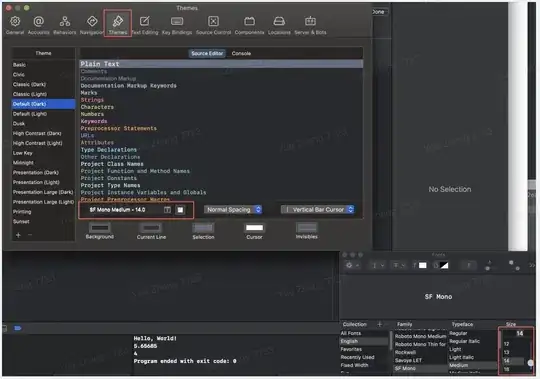Open the Accounts preferences pane
Screen dimensions: 540x379
pyautogui.click(x=39, y=25)
